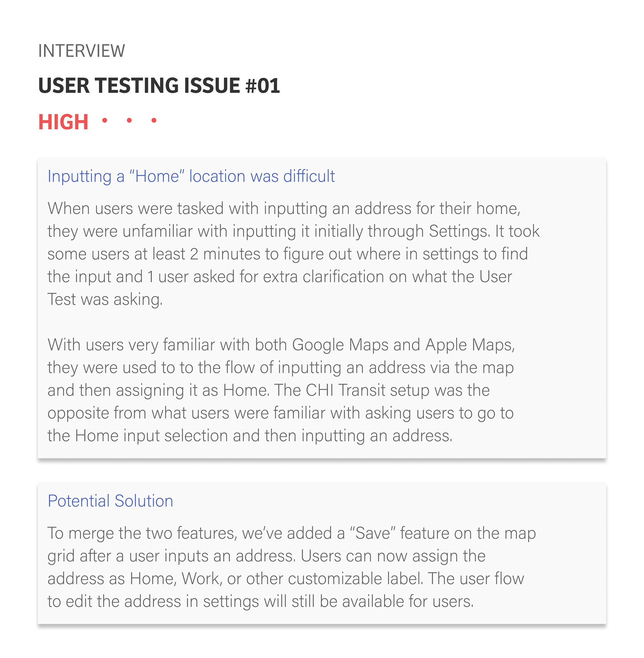644x658 pixels.
Task: Click “Home, Work,” in the solution text
Action: (x=176, y=579)
